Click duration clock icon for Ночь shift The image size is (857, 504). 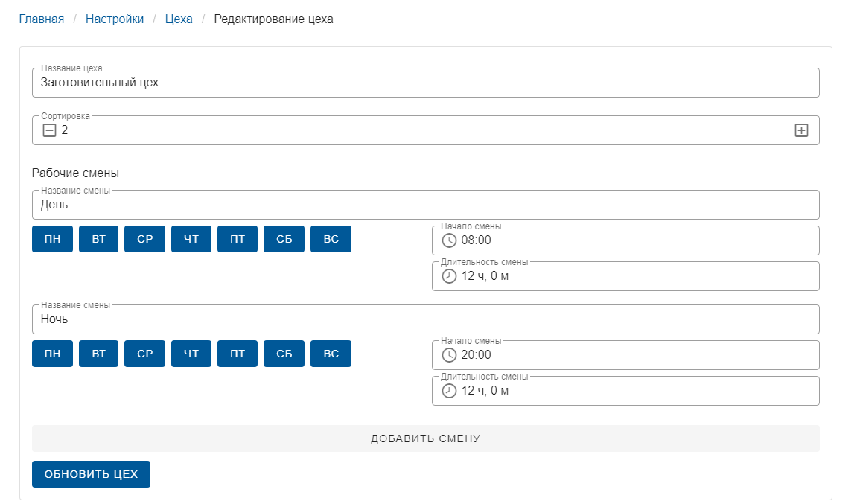click(449, 391)
